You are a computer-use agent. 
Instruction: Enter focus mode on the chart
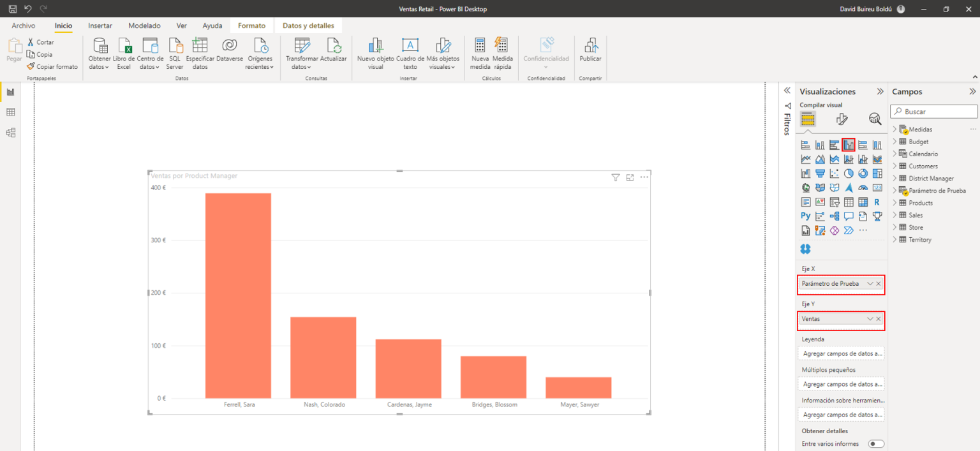[x=630, y=177]
